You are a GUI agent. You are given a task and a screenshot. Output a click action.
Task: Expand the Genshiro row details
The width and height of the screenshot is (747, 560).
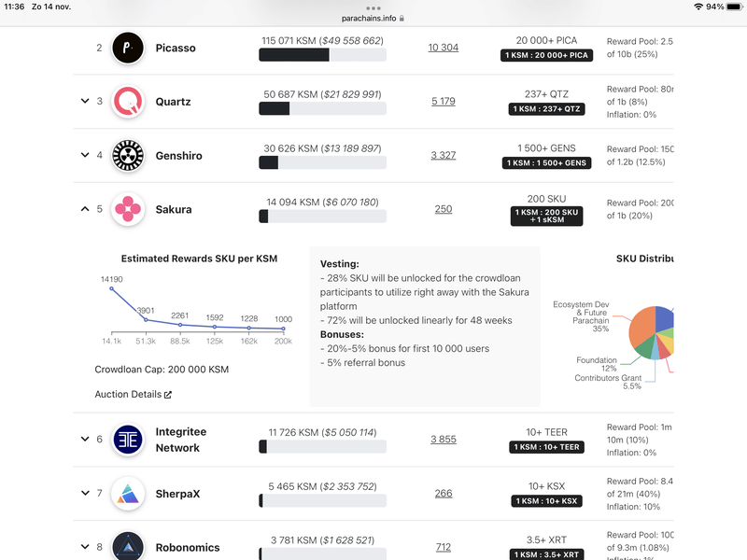click(x=84, y=155)
